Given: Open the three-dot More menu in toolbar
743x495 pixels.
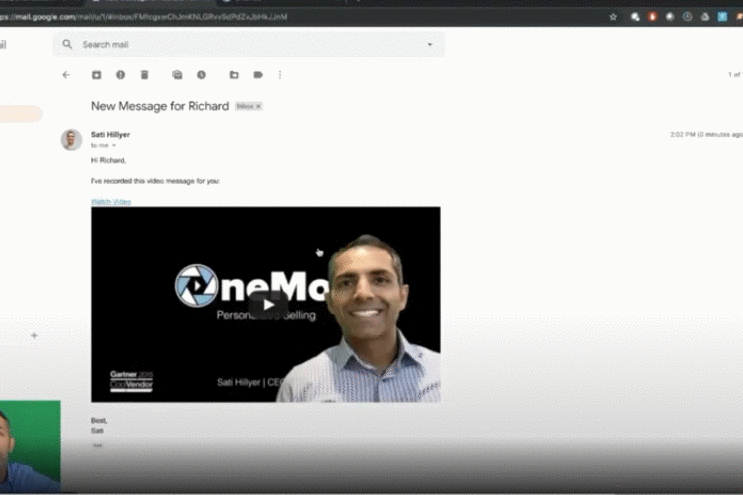Looking at the screenshot, I should point(280,75).
